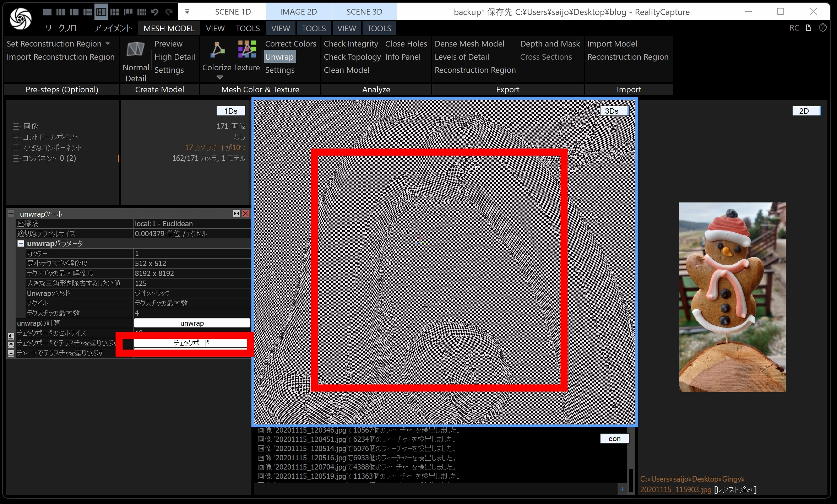Toggle the 1Ds view label
The image size is (837, 504).
click(x=230, y=111)
